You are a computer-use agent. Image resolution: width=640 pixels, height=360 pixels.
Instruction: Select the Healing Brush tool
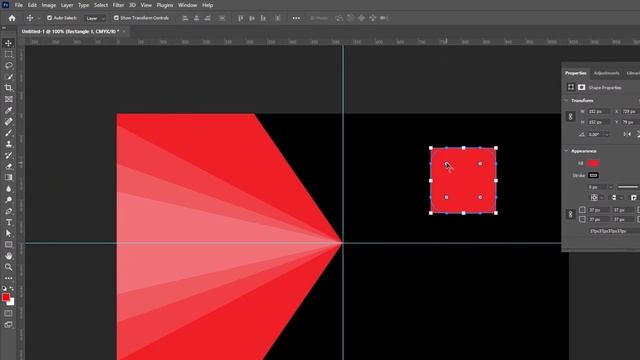(x=8, y=122)
